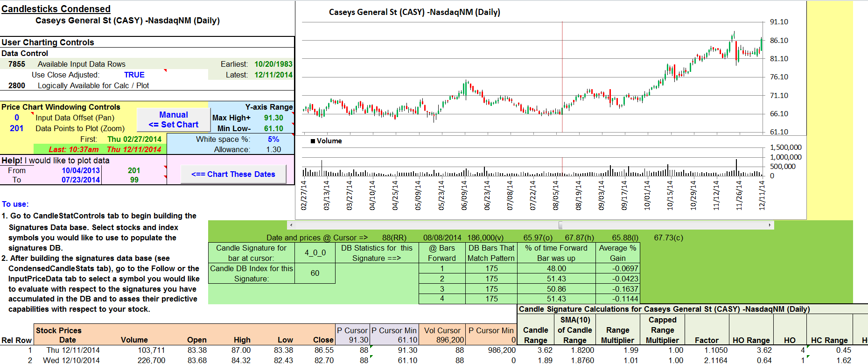Click the chart scrollbar left arrow
Image resolution: width=868 pixels, height=364 pixels.
tap(291, 225)
